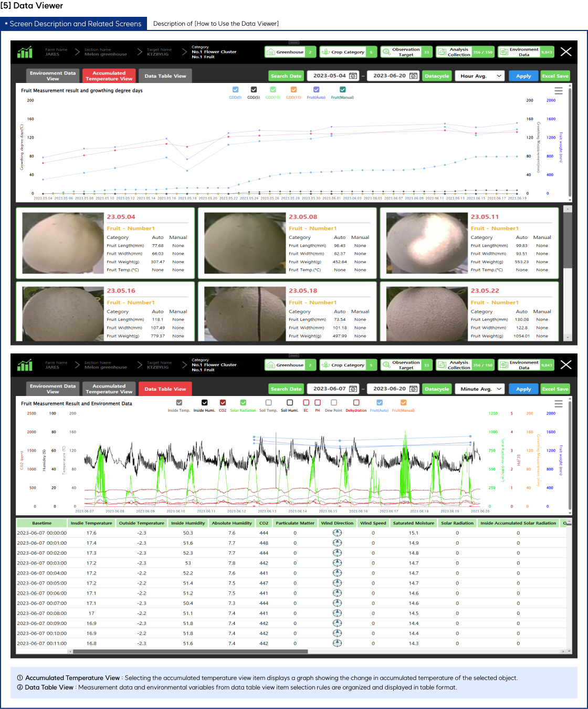Open calendar icon beside 2023-06-07 start date
The height and width of the screenshot is (709, 588).
[x=353, y=389]
